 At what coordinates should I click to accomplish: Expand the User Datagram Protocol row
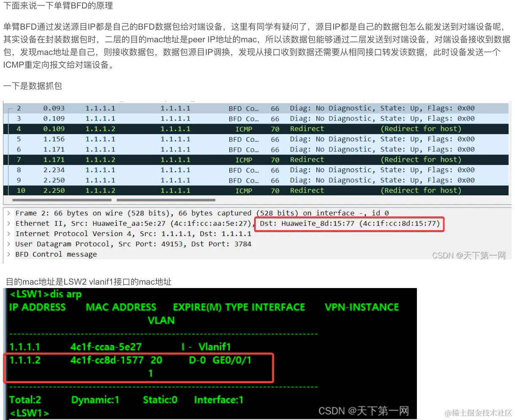pyautogui.click(x=8, y=244)
